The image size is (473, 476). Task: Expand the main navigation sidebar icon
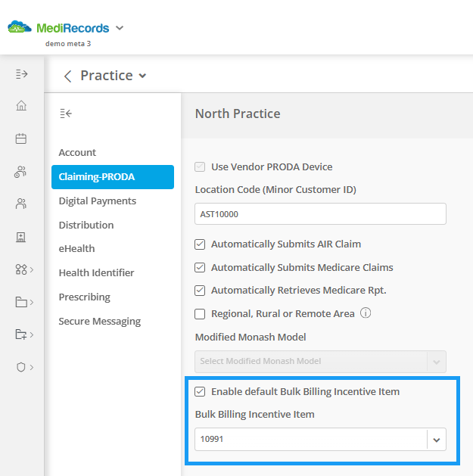(21, 74)
